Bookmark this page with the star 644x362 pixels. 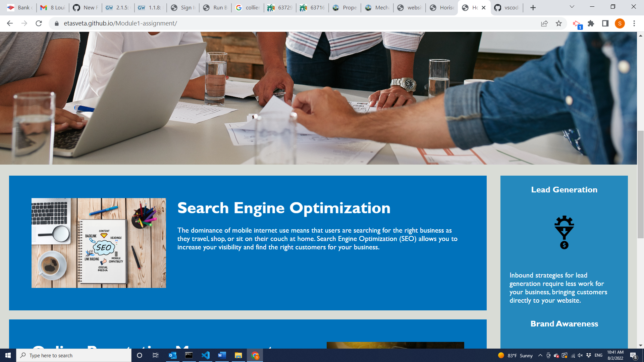point(558,23)
